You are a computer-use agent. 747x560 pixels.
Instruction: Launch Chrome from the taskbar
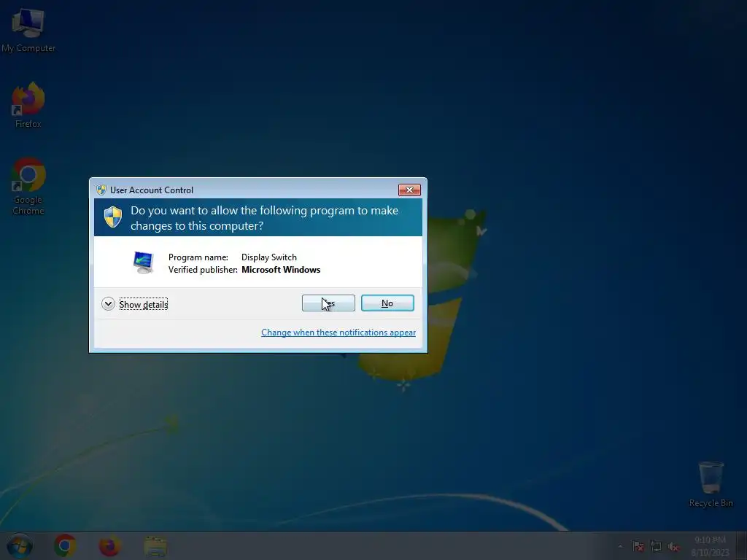(x=65, y=545)
